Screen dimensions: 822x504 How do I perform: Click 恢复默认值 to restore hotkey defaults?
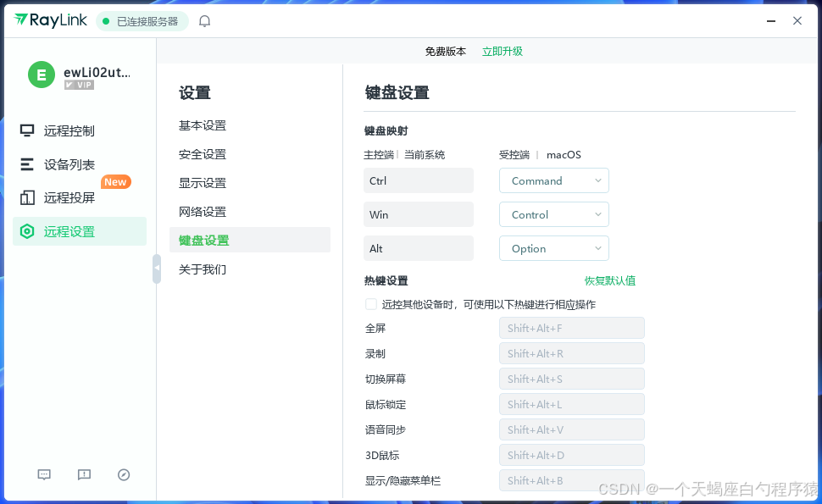tap(610, 280)
